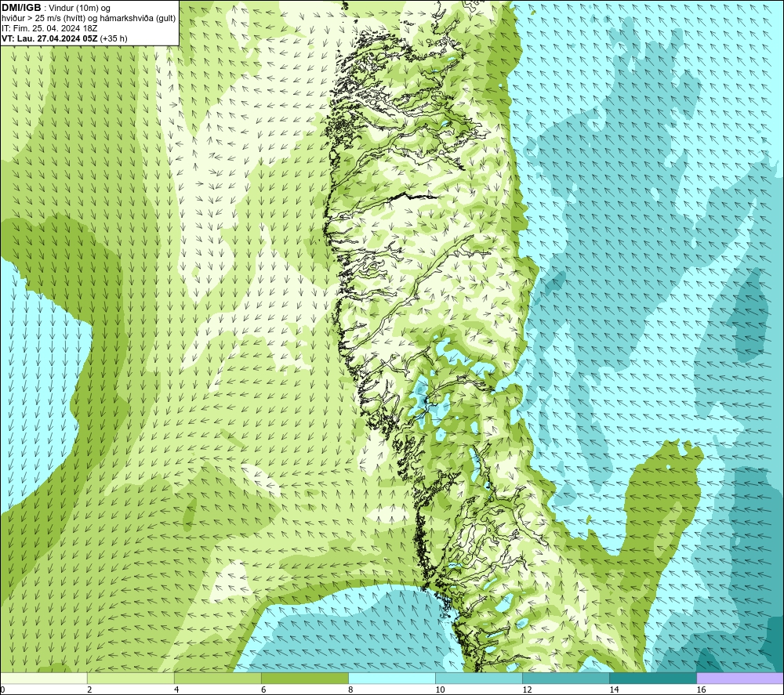
Task: Click the legend value label 12
Action: pyautogui.click(x=527, y=690)
